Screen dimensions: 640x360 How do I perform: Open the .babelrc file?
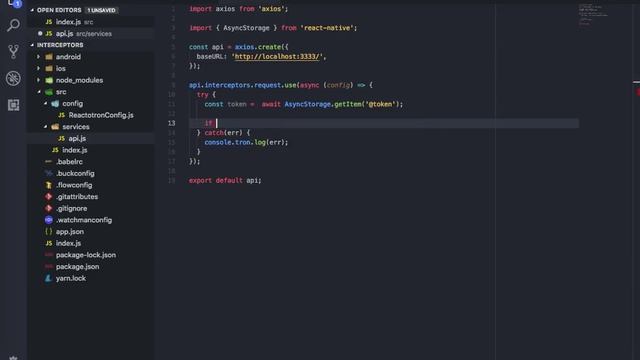tap(69, 162)
